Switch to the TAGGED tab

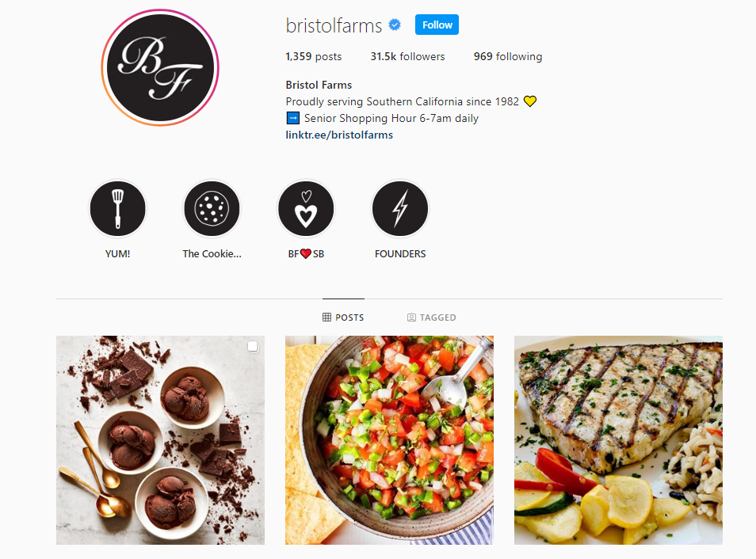(432, 317)
